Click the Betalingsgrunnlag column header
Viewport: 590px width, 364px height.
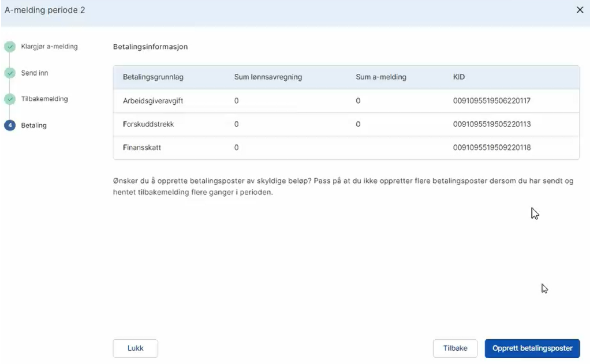pos(153,77)
